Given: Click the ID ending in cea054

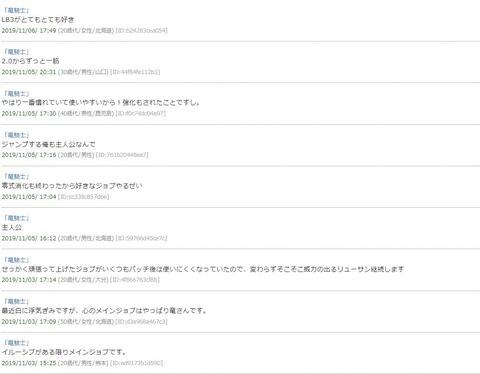Looking at the screenshot, I should tap(142, 31).
